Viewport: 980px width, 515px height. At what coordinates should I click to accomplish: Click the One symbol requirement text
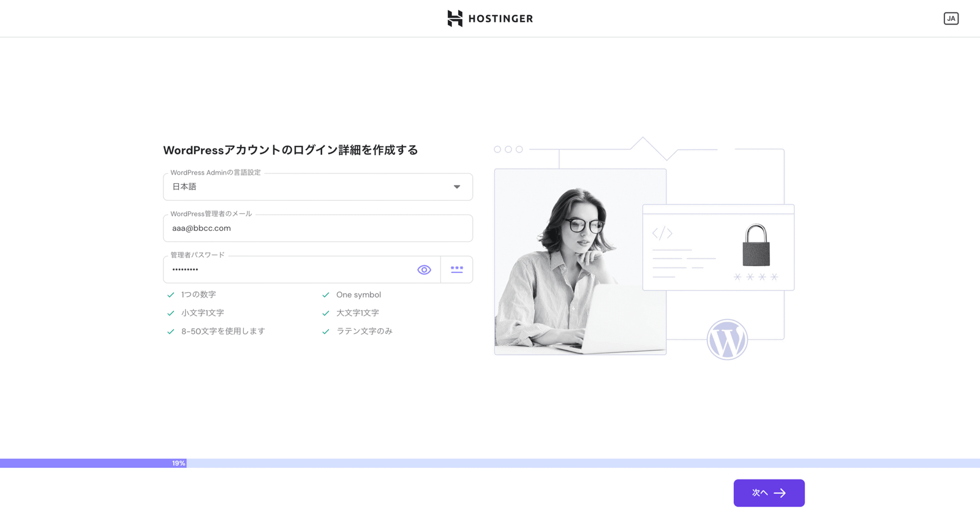(358, 295)
